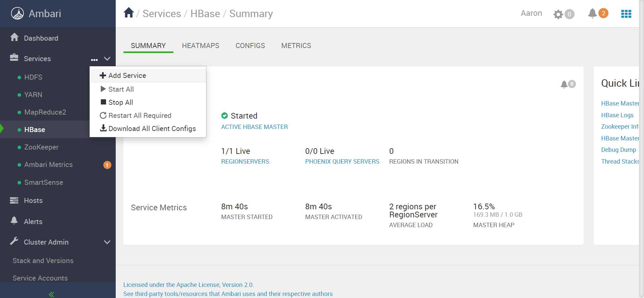The width and height of the screenshot is (644, 298).
Task: Open the HDFS service
Action: tap(33, 77)
